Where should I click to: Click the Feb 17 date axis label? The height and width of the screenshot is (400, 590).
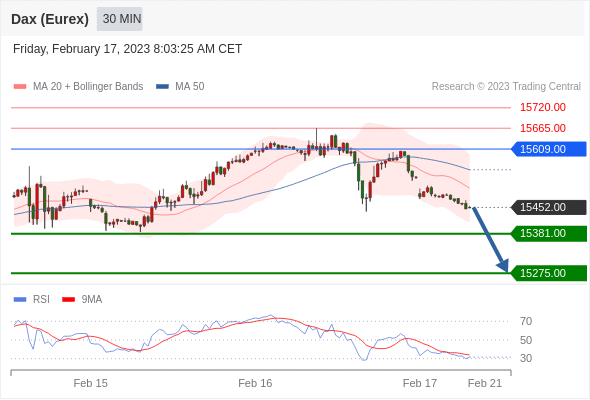click(420, 383)
